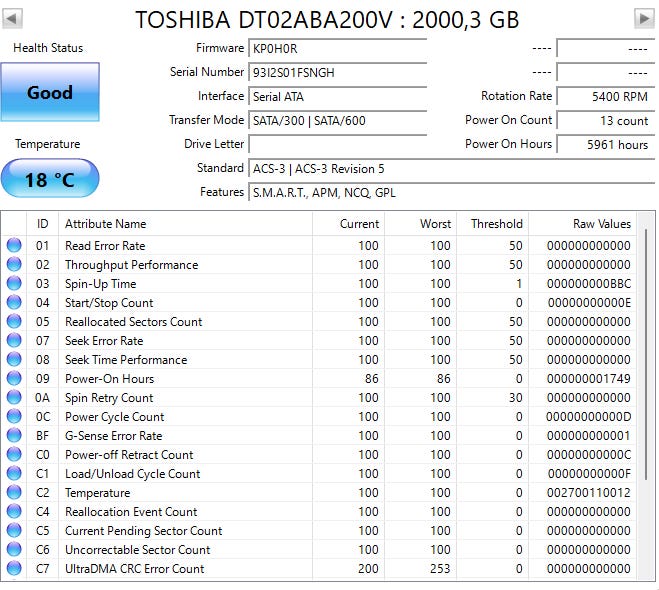
Task: Select the Reallocated Sectors Count name
Action: tap(134, 322)
